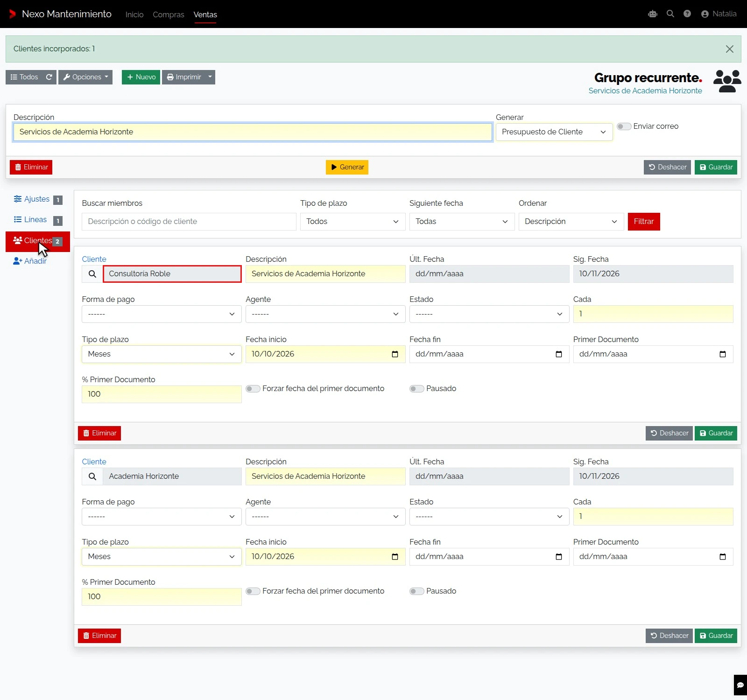Viewport: 747px width, 700px height.
Task: Toggle Pausado for Consultoria Roble
Action: (x=417, y=389)
